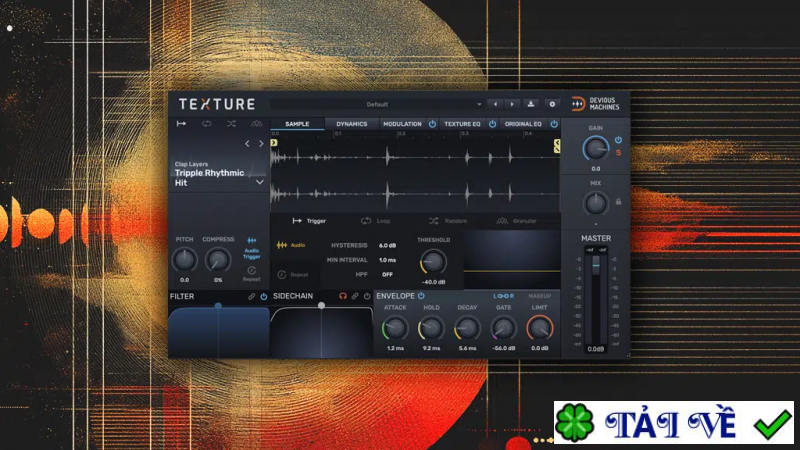800x450 pixels.
Task: Click the Pitch knob
Action: tap(184, 260)
